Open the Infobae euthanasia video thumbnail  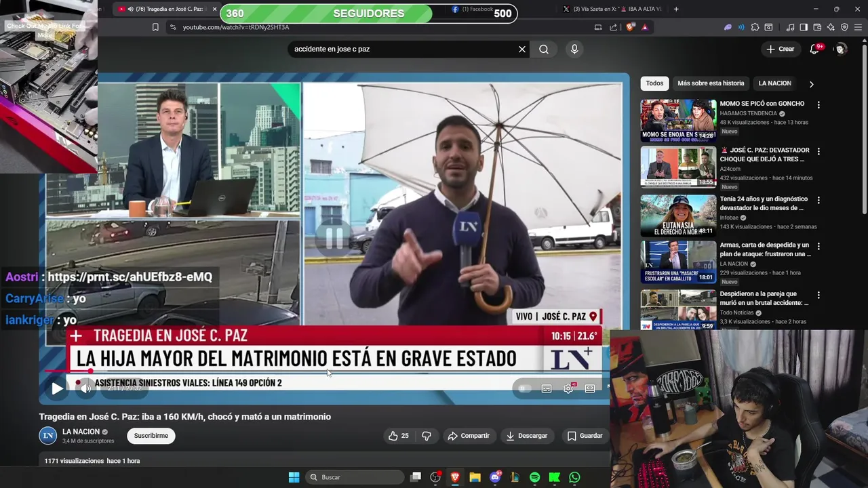[678, 216]
